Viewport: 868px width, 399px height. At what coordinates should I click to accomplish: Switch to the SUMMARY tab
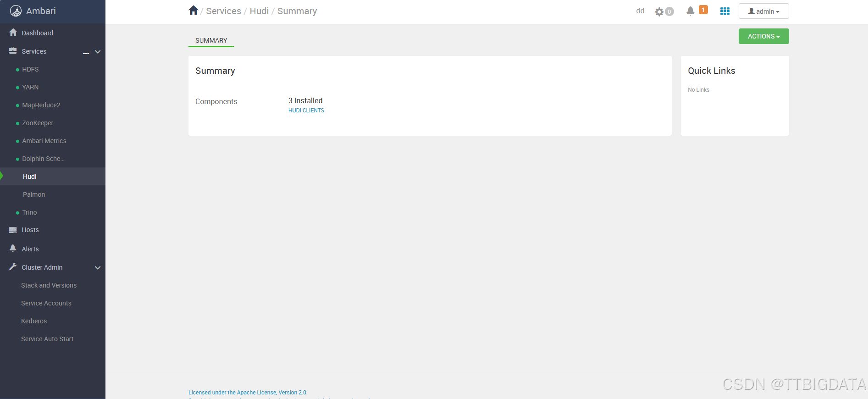coord(211,40)
